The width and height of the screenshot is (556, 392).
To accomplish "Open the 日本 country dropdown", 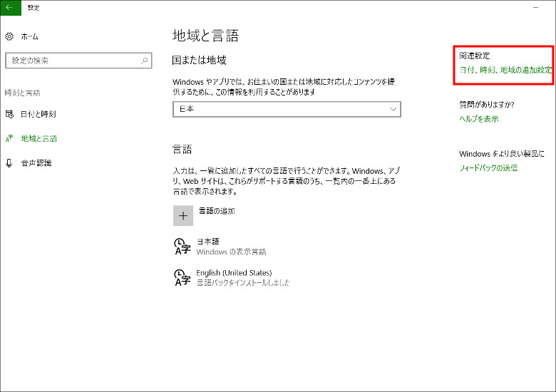I will (287, 109).
